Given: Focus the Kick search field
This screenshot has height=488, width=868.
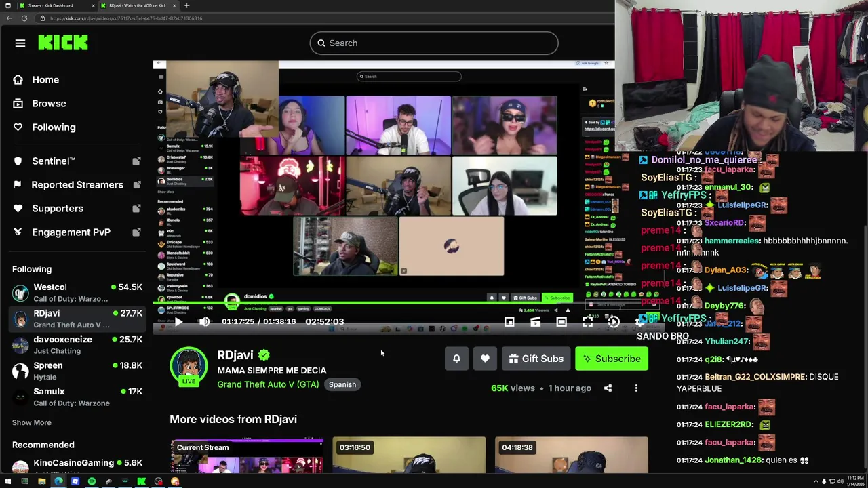Looking at the screenshot, I should [x=434, y=43].
